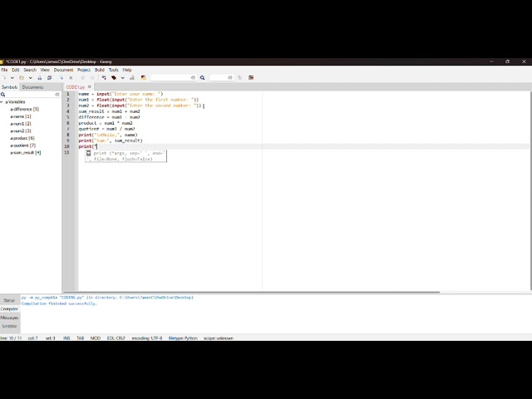Clear the go-to-line field
Screen dimensions: 532x399
click(230, 77)
